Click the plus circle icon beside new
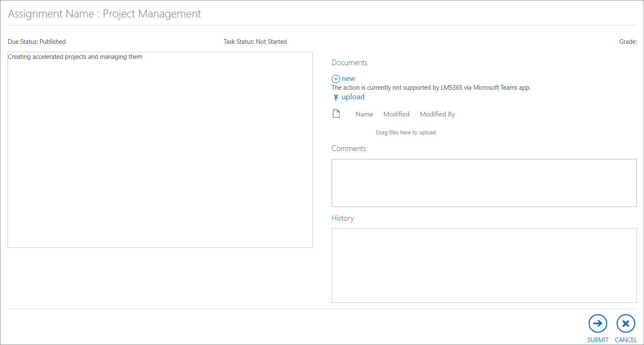Screen dimensions: 644x345 [x=336, y=79]
